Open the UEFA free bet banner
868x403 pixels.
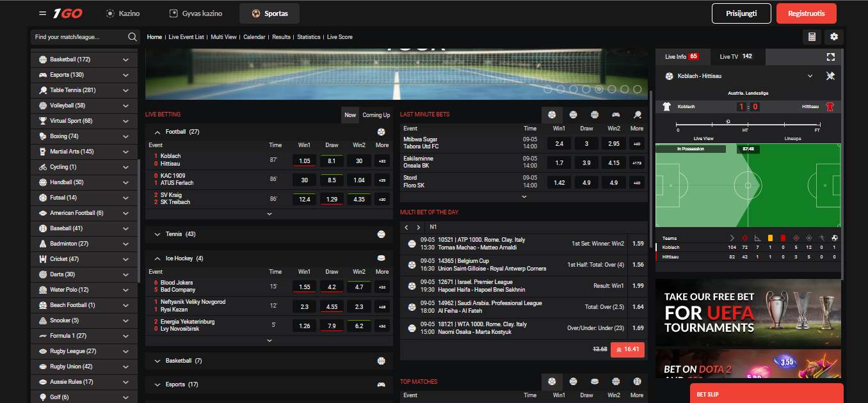tap(748, 313)
